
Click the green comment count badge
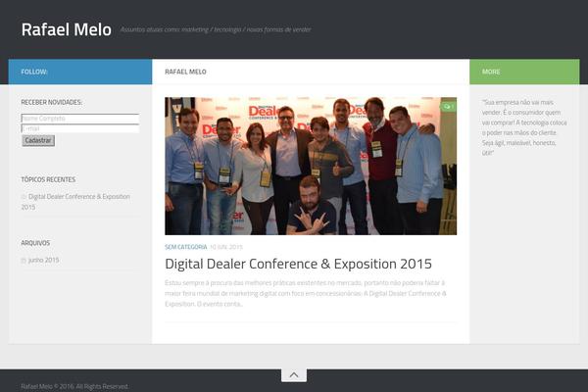pos(448,107)
